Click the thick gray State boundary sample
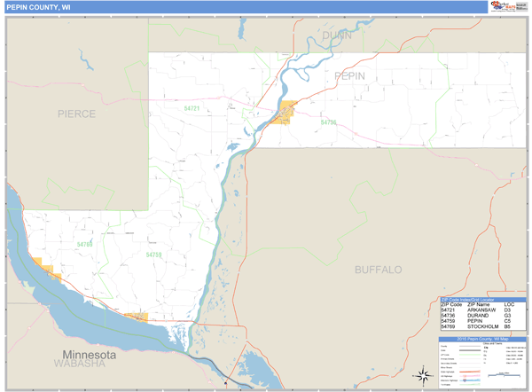 (470, 350)
